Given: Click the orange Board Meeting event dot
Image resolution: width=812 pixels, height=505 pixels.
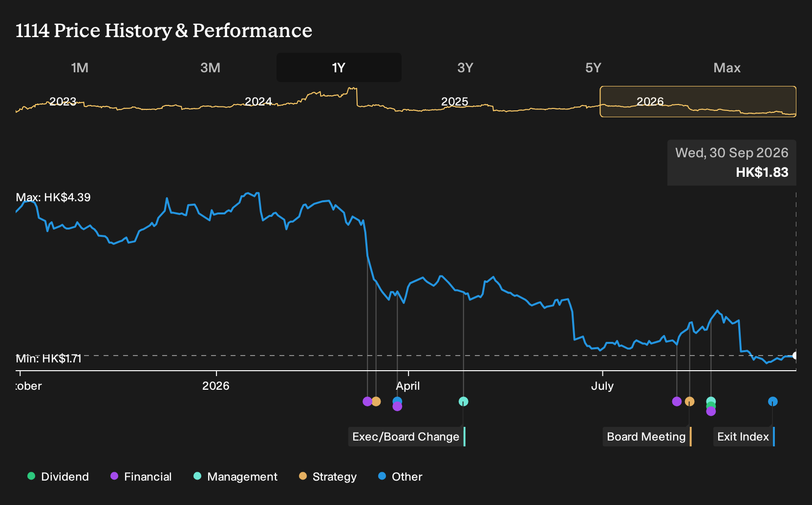Looking at the screenshot, I should coord(689,401).
